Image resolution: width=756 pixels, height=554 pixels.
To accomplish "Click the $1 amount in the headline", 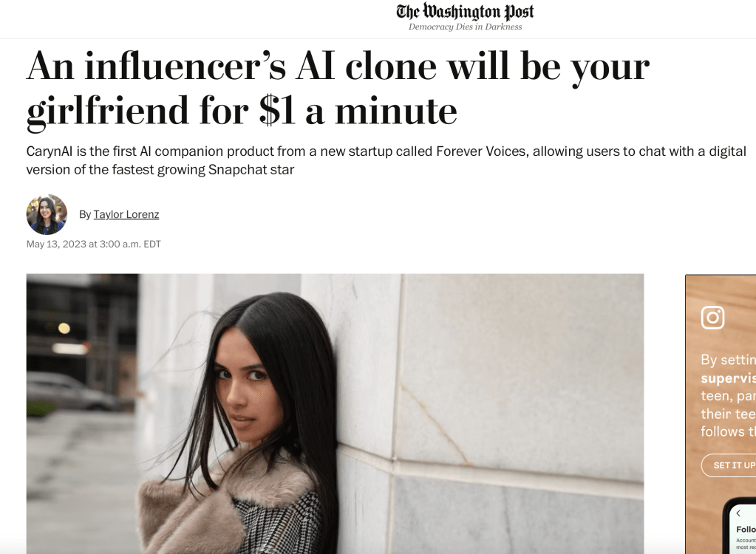I will (277, 112).
